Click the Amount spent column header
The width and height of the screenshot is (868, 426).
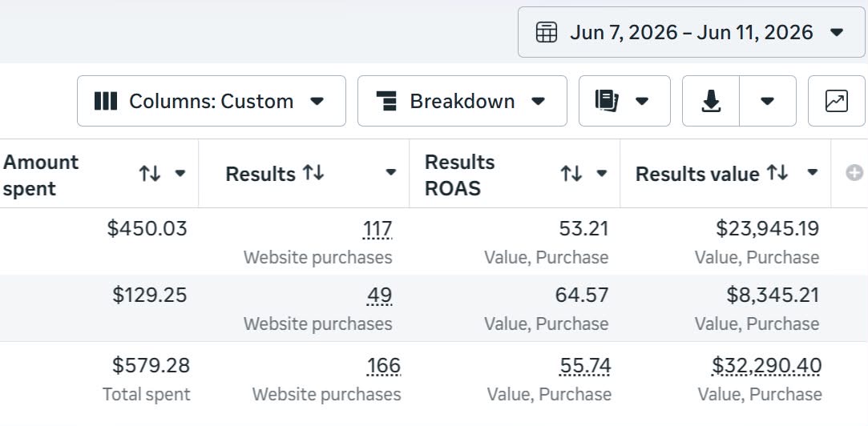41,175
